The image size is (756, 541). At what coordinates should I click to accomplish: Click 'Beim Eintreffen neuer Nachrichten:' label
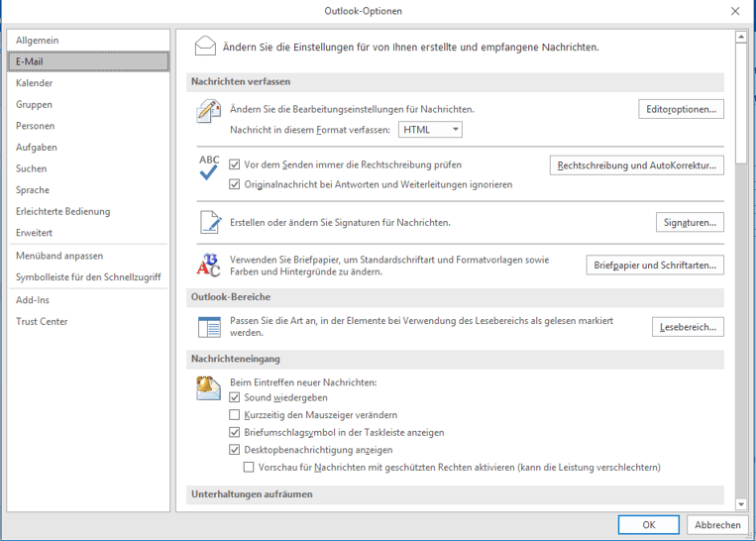[x=303, y=382]
